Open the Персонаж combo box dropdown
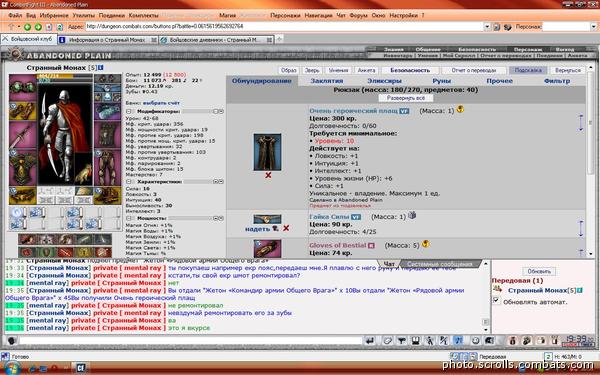 (593, 27)
